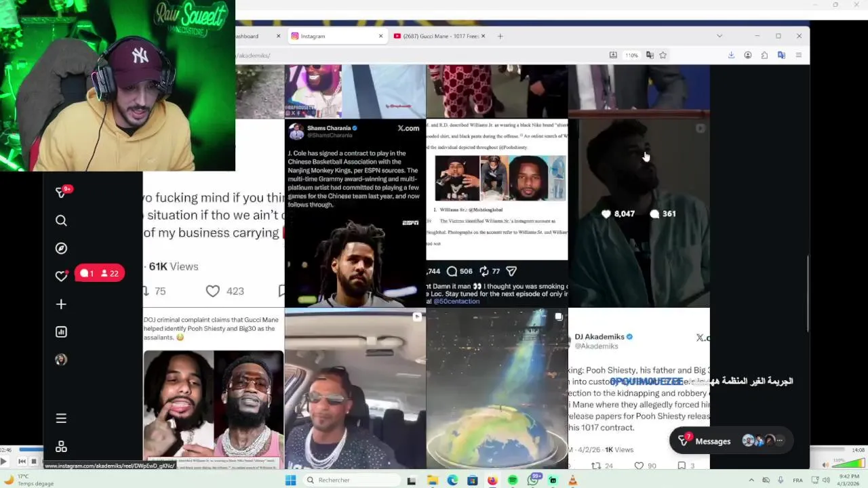Bookmark this page with the star icon
Viewport: 868px width, 488px height.
click(x=663, y=55)
